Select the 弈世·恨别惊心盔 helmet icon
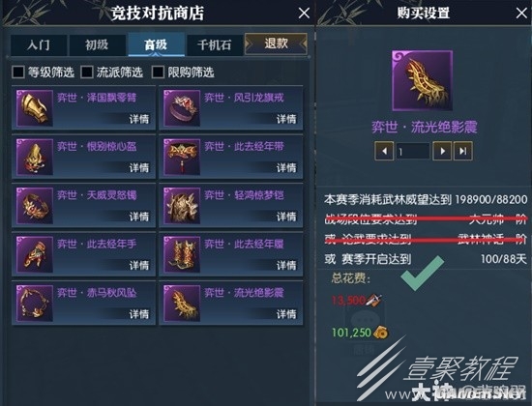Screen dimensions: 532x406 35,157
